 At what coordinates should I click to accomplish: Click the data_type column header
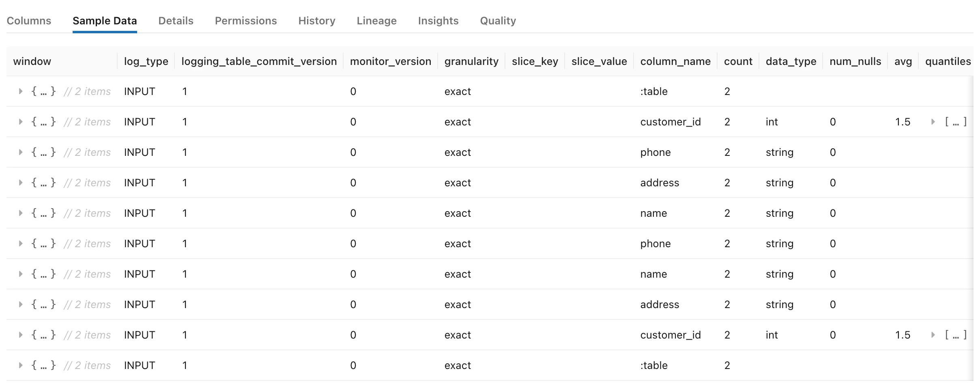coord(791,61)
